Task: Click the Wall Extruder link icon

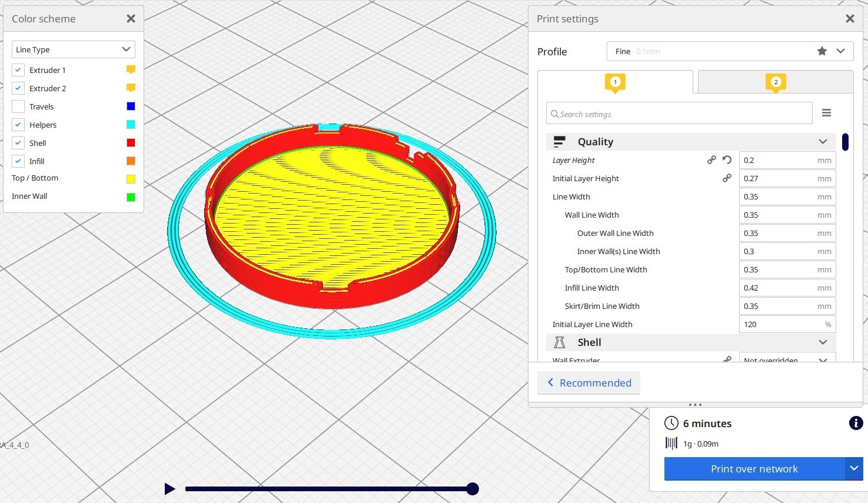Action: click(x=727, y=359)
